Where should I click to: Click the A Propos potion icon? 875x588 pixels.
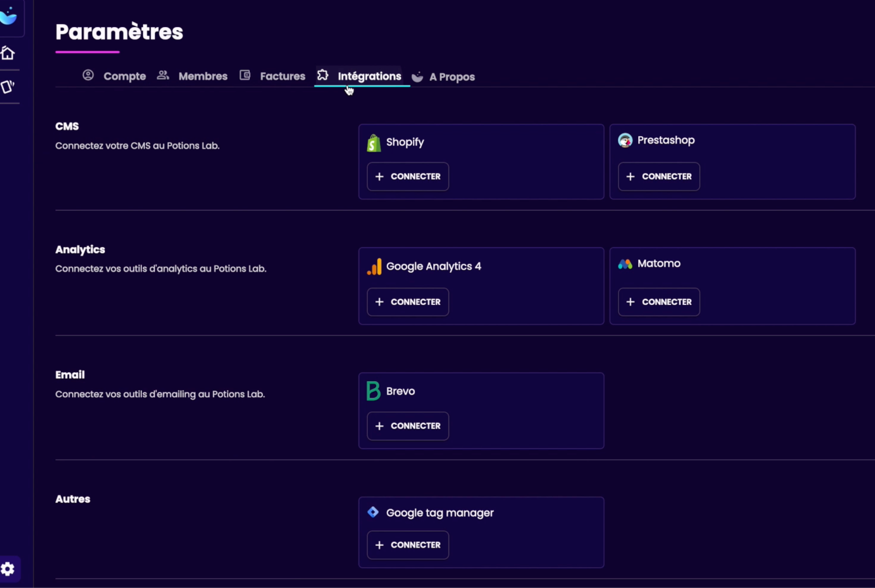[x=417, y=76]
